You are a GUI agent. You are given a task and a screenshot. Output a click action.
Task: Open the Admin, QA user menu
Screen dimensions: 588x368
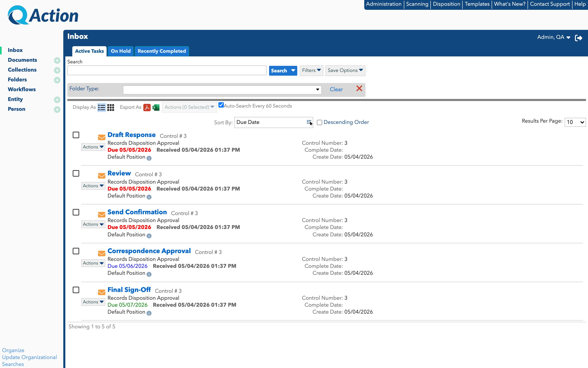pyautogui.click(x=553, y=37)
